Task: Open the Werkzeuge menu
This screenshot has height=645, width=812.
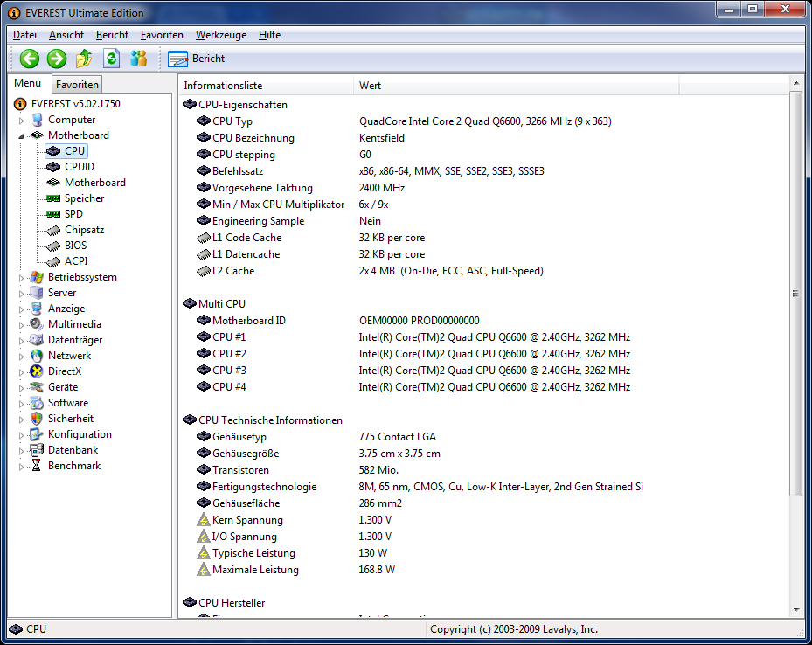Action: pos(221,35)
